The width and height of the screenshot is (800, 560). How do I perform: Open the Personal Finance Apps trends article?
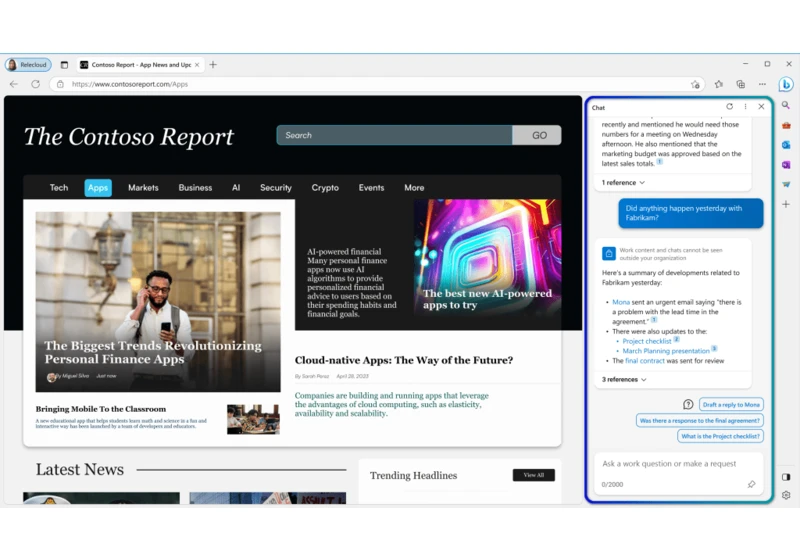158,302
